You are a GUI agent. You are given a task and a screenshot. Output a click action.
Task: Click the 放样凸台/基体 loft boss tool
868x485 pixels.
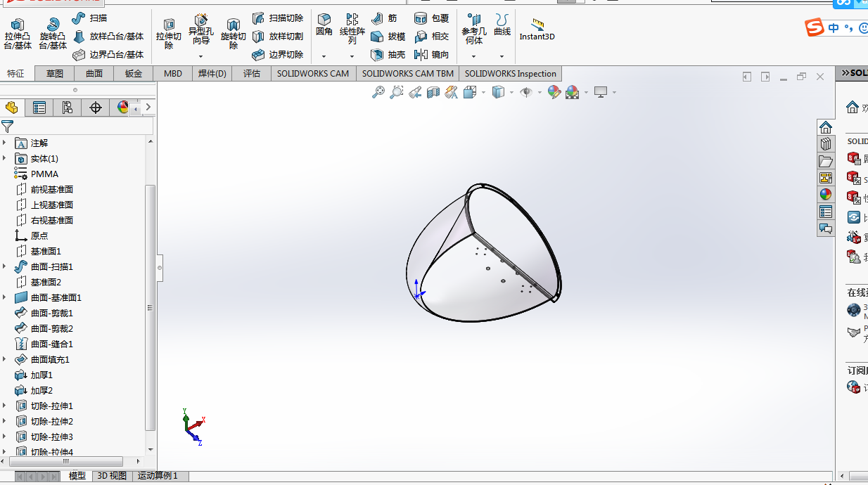point(108,37)
